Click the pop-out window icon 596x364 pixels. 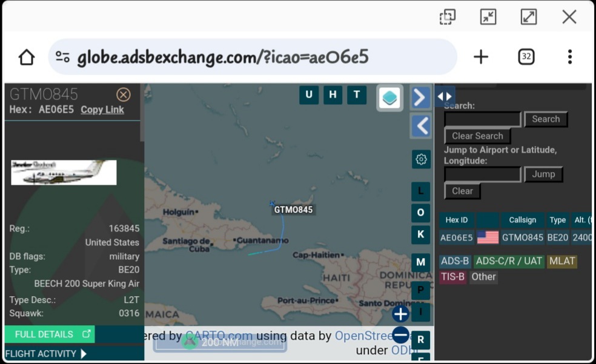tap(448, 17)
